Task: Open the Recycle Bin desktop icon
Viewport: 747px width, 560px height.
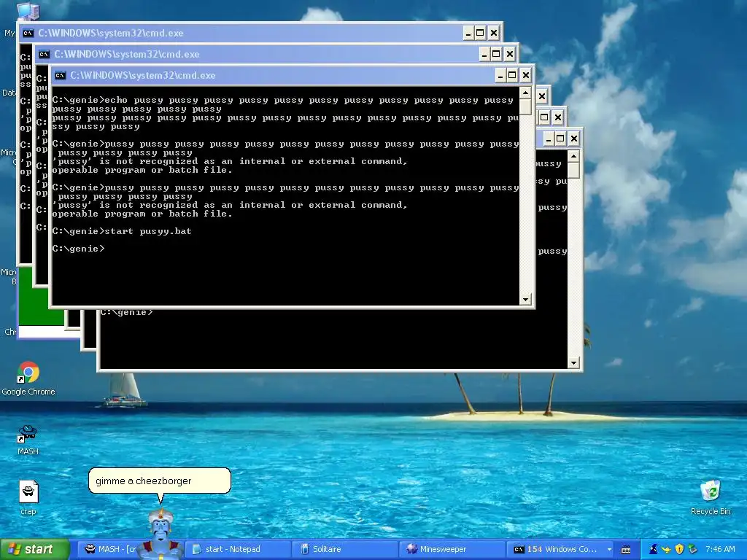Action: point(711,497)
